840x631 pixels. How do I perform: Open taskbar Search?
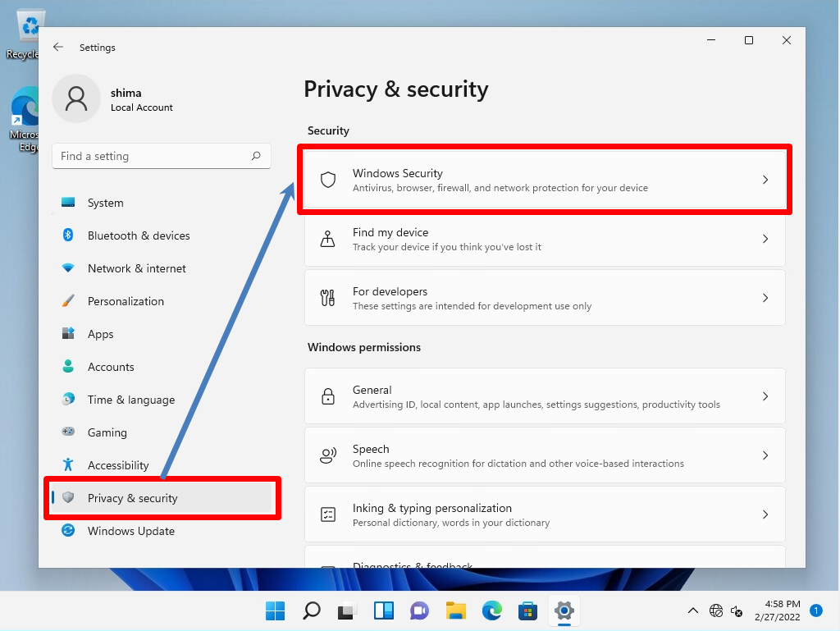pos(311,610)
